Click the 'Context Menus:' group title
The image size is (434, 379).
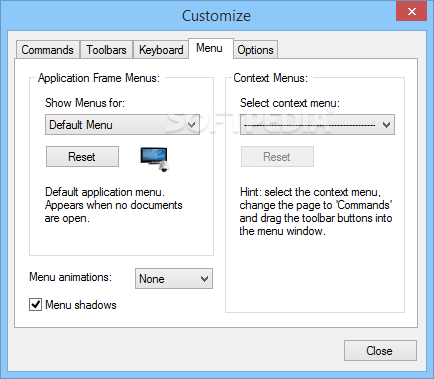click(270, 78)
